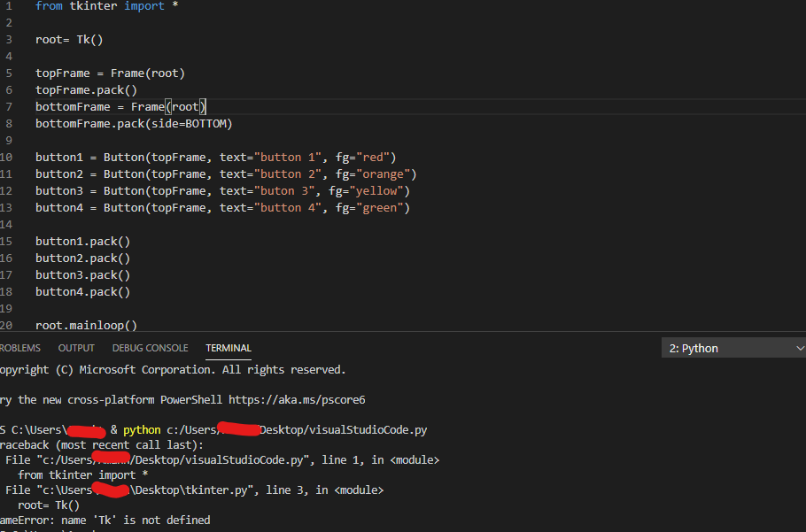Click the "button 1" string on line 10
Screen dimensions: 806x532
(288, 158)
